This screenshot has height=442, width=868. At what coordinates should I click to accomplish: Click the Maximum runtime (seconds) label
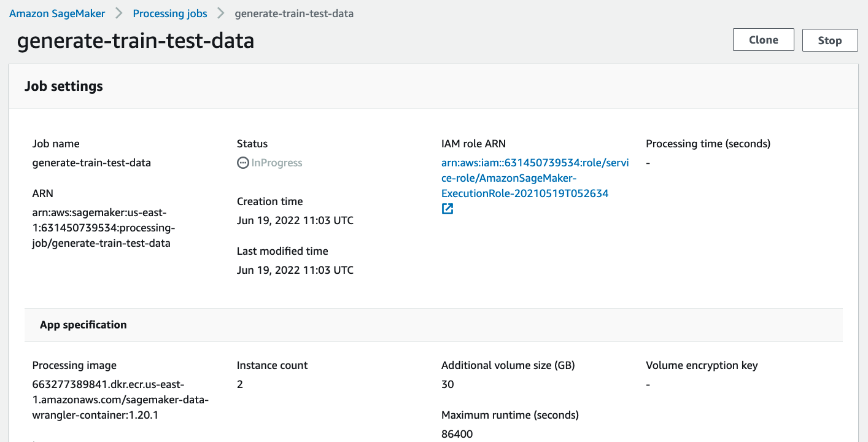[510, 415]
